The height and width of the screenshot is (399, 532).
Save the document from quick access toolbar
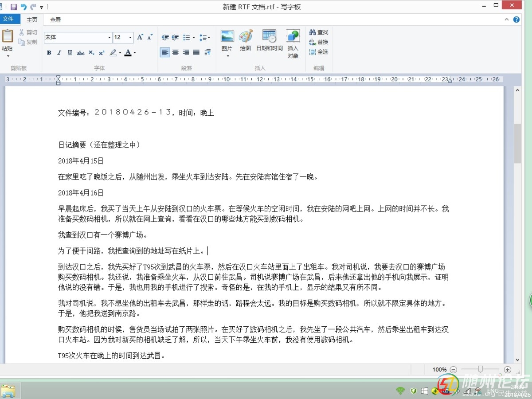(x=13, y=7)
